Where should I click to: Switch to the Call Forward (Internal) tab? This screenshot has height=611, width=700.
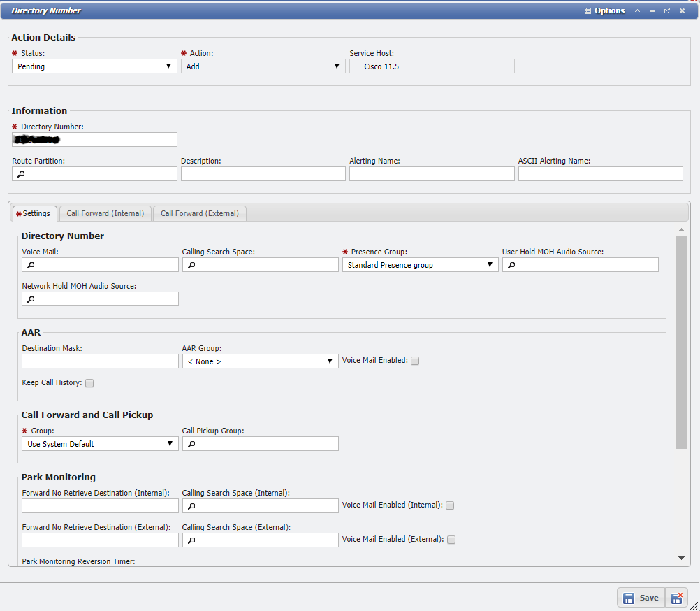pyautogui.click(x=105, y=213)
